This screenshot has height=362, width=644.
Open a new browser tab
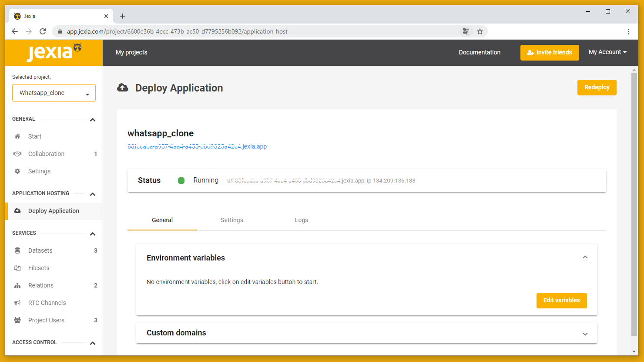pos(123,16)
